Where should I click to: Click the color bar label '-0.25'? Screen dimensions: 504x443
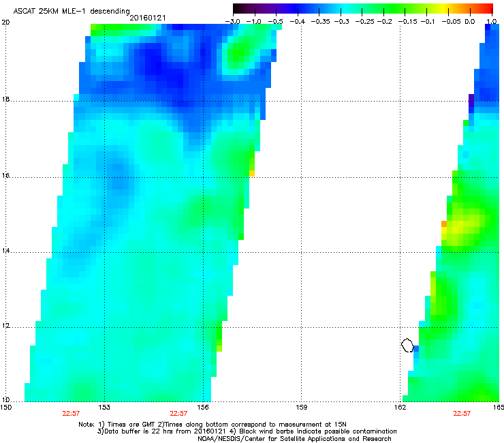[364, 22]
